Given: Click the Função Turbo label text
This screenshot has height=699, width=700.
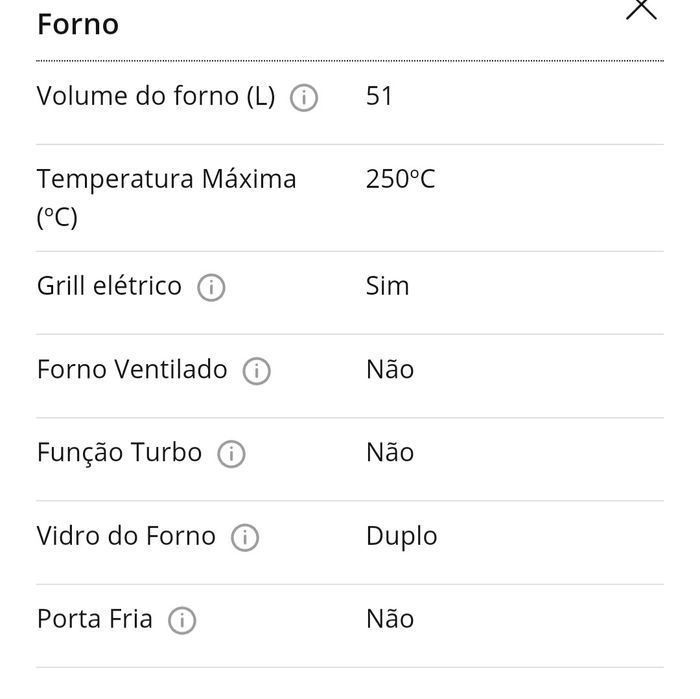Looking at the screenshot, I should [x=119, y=452].
